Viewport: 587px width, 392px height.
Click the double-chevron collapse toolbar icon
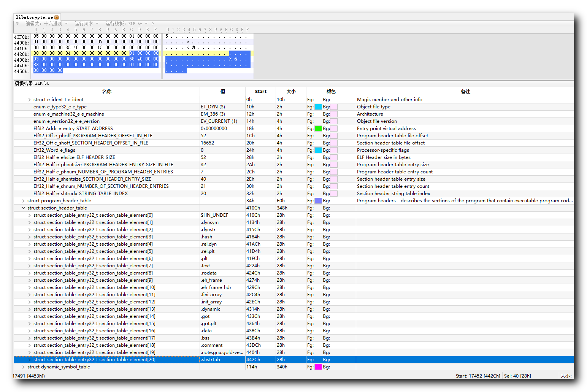(x=17, y=24)
